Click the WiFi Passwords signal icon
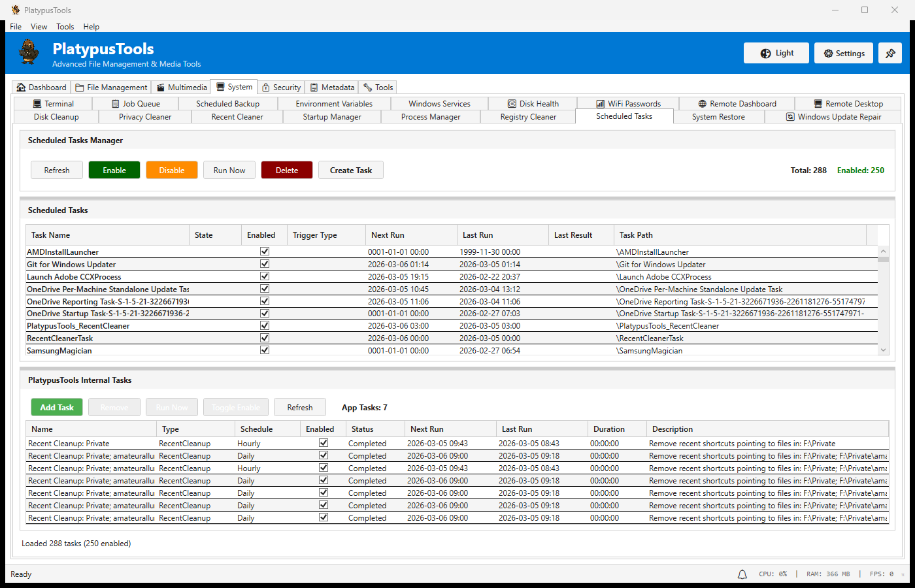 (x=600, y=104)
